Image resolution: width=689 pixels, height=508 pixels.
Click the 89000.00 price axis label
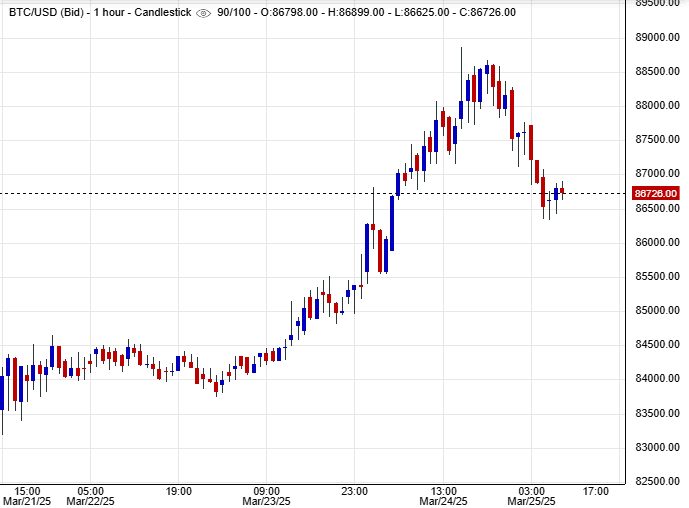pyautogui.click(x=658, y=38)
